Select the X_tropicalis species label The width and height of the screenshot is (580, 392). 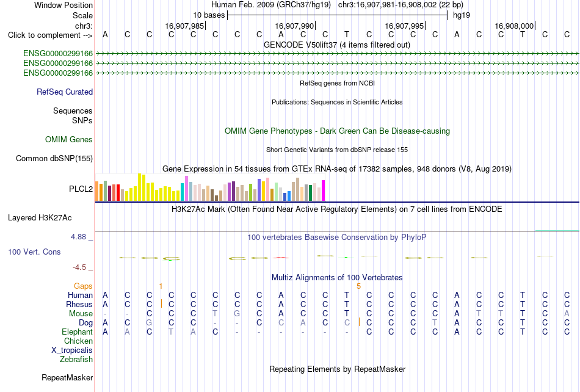tap(72, 350)
